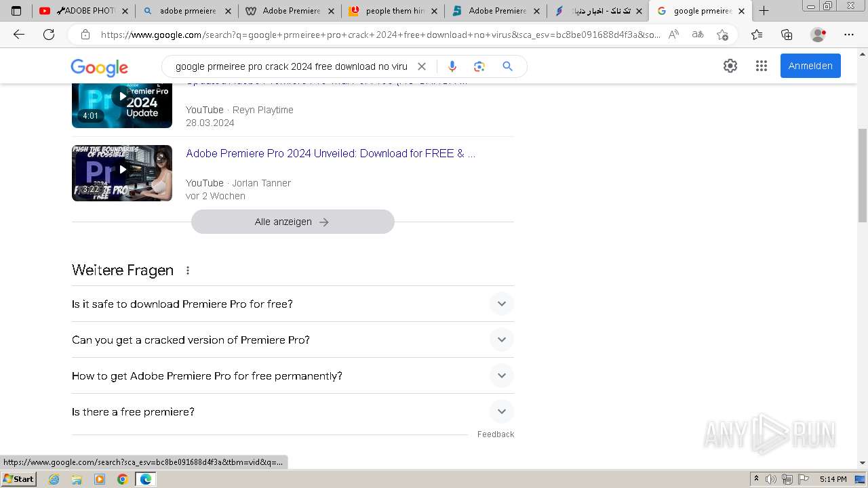Expand 'How to get Adobe Premiere Pro for free permanently?'
Screen dimensions: 868x488
click(x=293, y=375)
